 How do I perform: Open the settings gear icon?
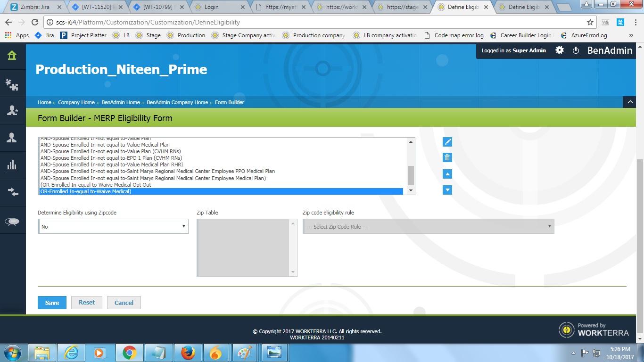pos(559,50)
